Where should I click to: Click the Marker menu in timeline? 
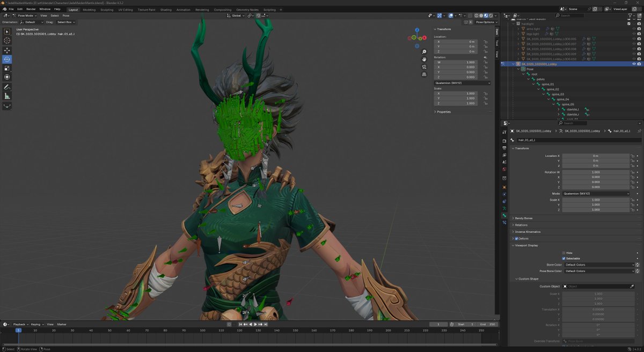[62, 324]
